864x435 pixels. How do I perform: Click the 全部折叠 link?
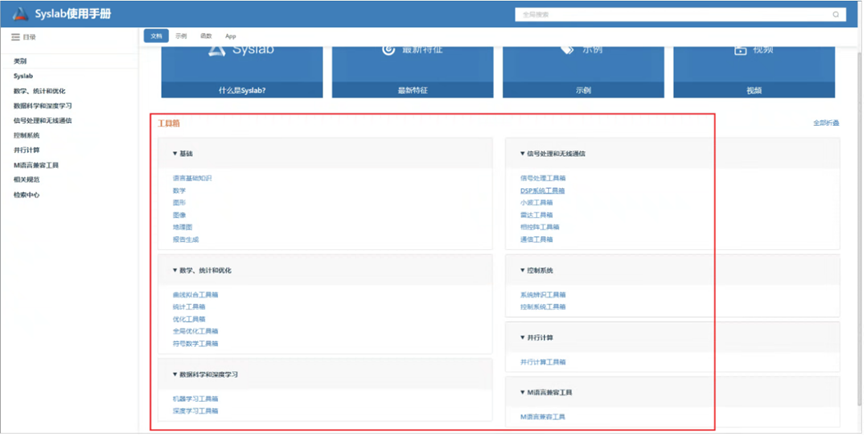click(826, 123)
